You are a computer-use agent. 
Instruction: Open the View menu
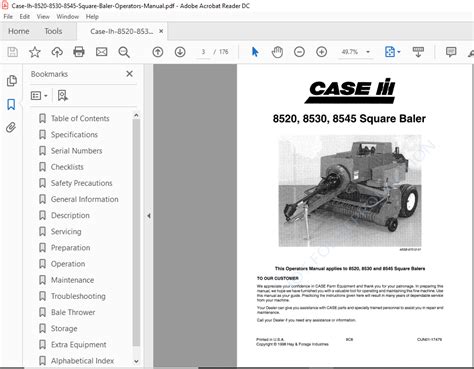click(43, 17)
